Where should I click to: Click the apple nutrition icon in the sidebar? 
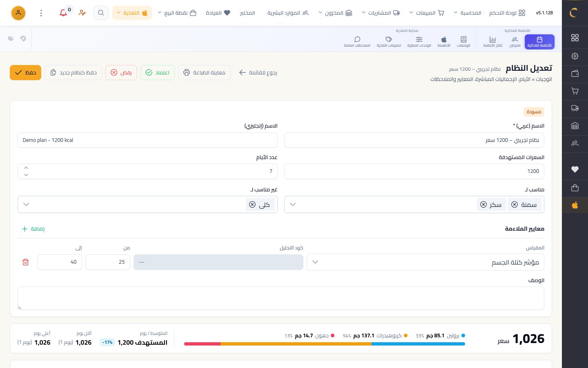575,205
